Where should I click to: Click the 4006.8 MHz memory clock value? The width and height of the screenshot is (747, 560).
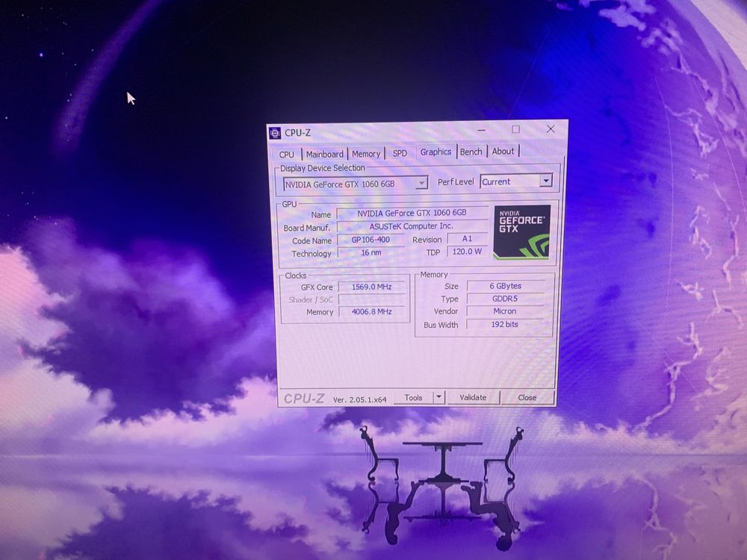(371, 312)
